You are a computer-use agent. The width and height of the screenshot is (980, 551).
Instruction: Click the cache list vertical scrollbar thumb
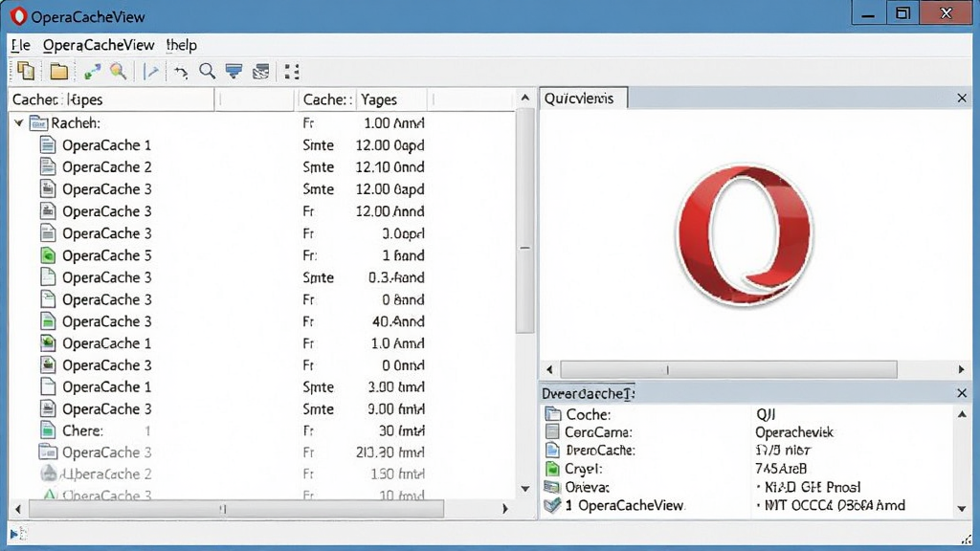525,221
